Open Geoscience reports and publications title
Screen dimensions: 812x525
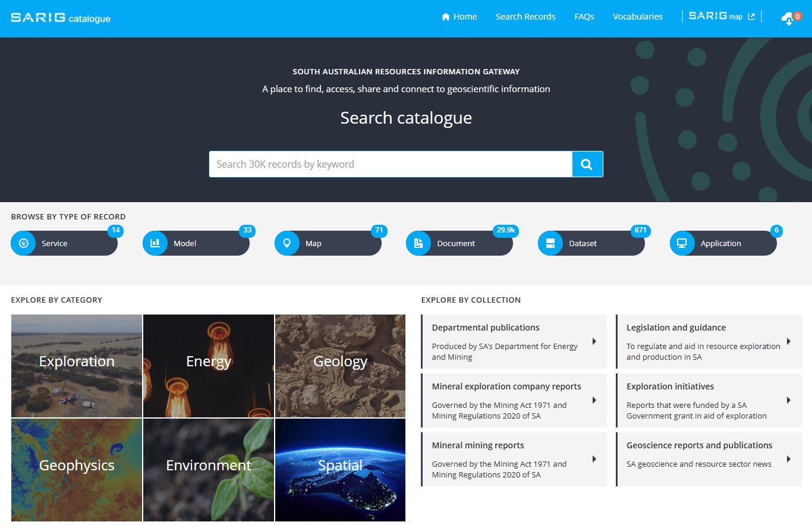pos(700,445)
